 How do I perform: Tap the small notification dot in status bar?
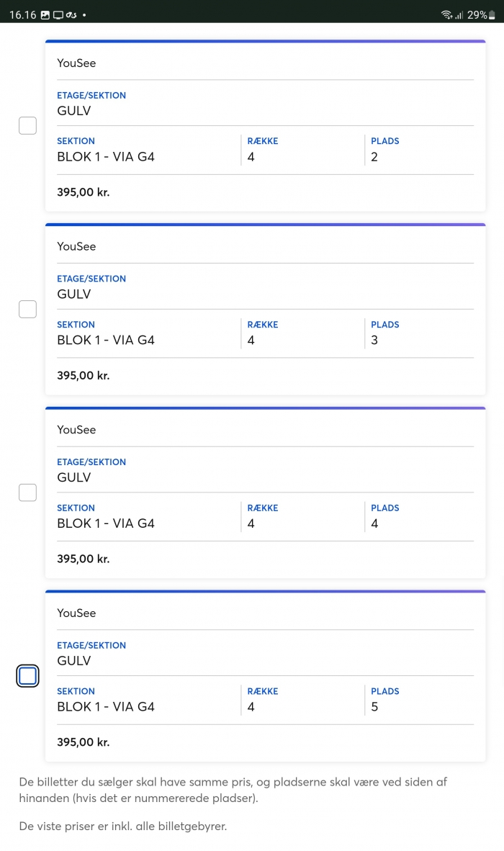(x=84, y=15)
